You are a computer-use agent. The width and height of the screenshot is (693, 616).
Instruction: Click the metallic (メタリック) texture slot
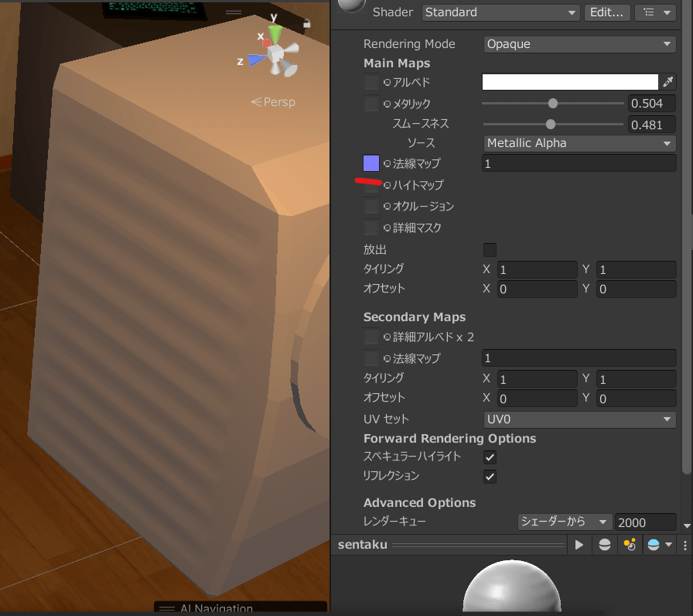pyautogui.click(x=370, y=104)
